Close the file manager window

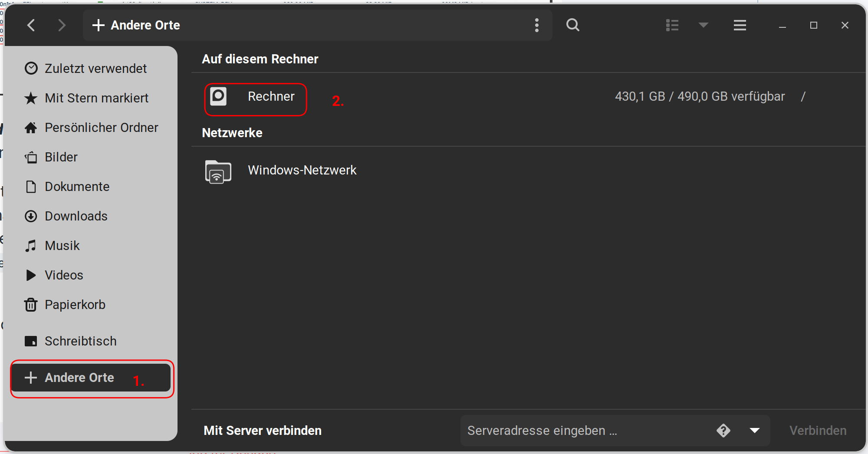(845, 25)
